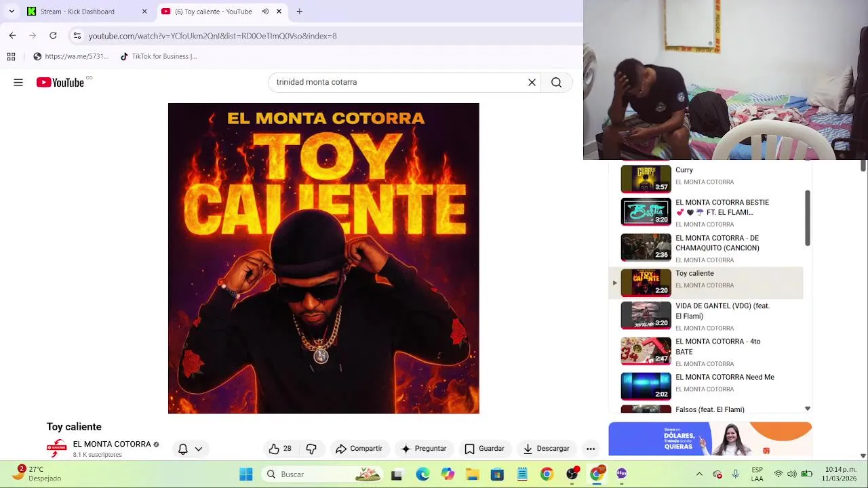This screenshot has width=868, height=488.
Task: Click the notification bell icon
Action: [x=183, y=449]
